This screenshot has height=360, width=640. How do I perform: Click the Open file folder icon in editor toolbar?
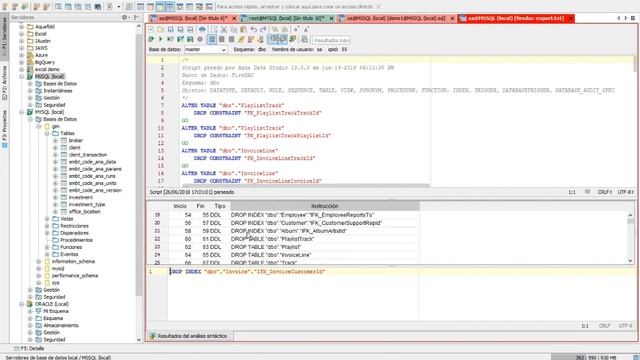161,29
